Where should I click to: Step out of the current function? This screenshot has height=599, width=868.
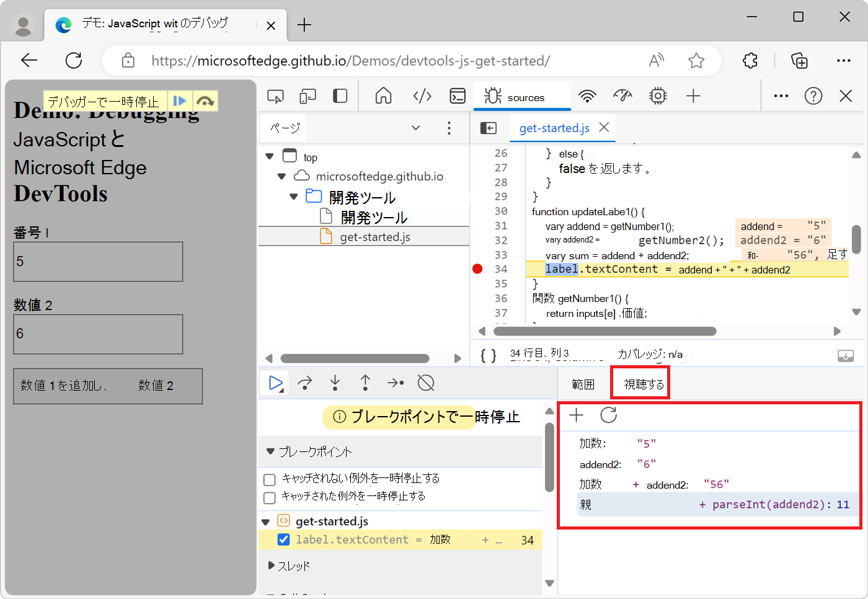pos(365,383)
